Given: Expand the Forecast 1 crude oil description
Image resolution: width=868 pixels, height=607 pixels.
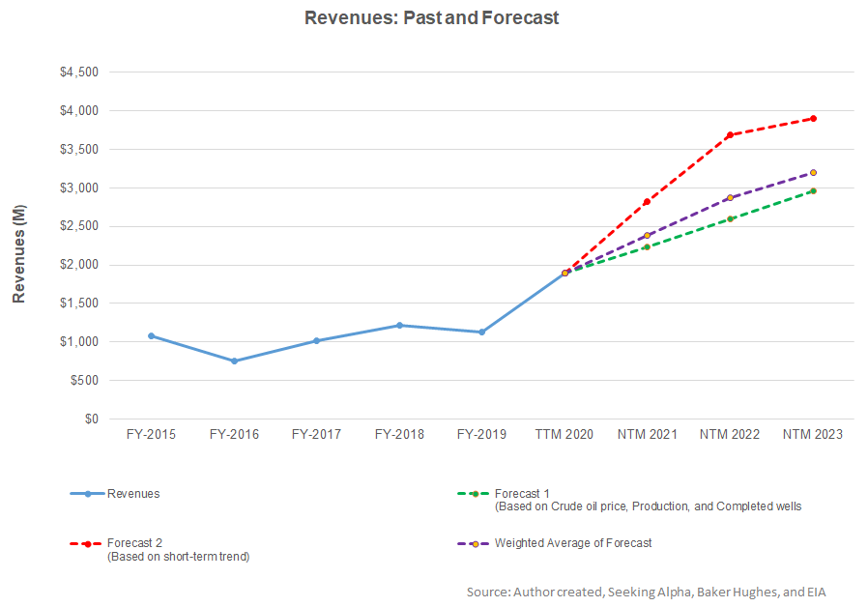Looking at the screenshot, I should point(650,506).
